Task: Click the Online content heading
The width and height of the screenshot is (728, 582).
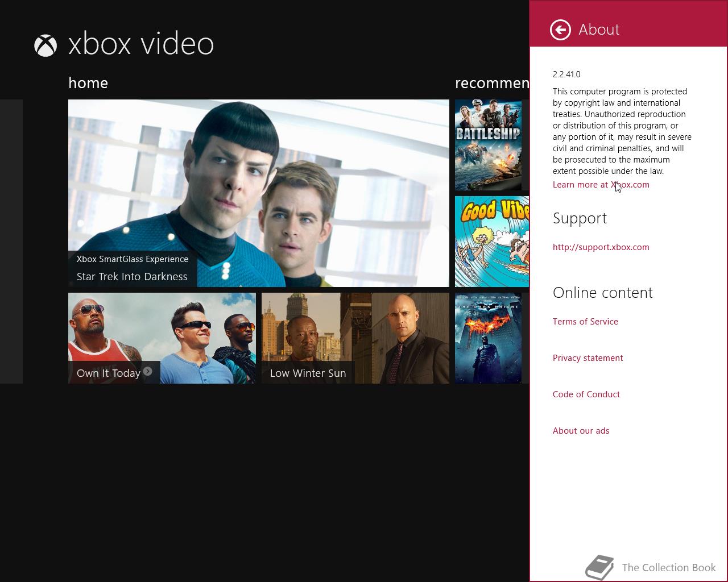Action: point(603,293)
